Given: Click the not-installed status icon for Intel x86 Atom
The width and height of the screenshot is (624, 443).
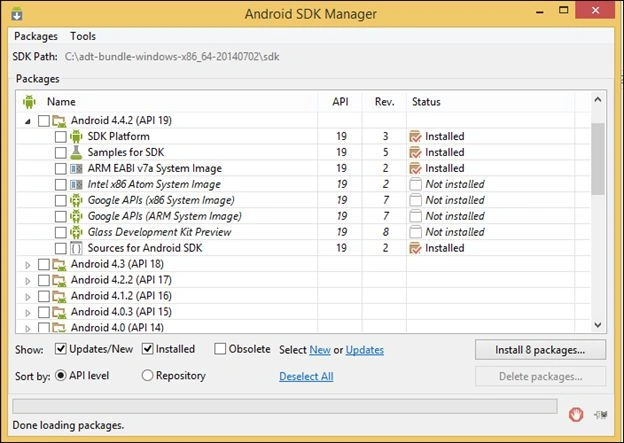Looking at the screenshot, I should [x=415, y=184].
